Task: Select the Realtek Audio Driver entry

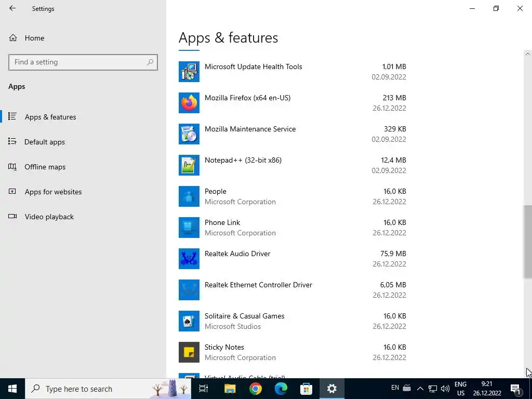Action: click(x=292, y=259)
